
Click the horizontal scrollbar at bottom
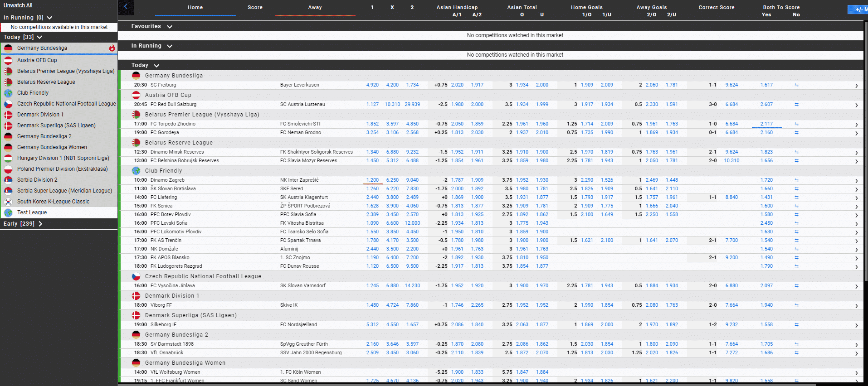467,384
